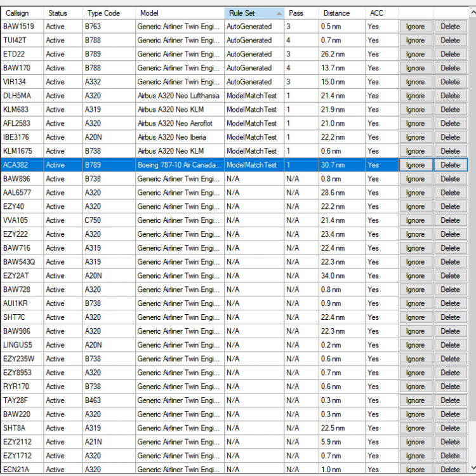Select the RYR170 callsign cell
The image size is (476, 476).
22,387
